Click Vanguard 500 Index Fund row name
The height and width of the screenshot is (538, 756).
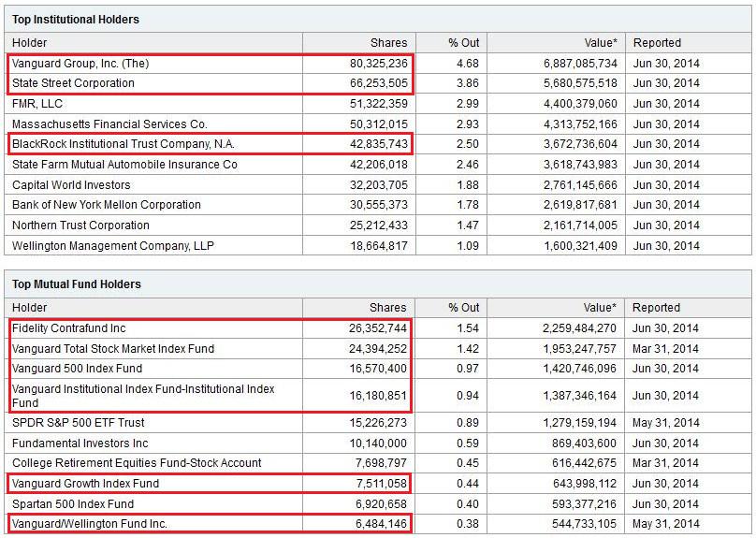point(77,369)
